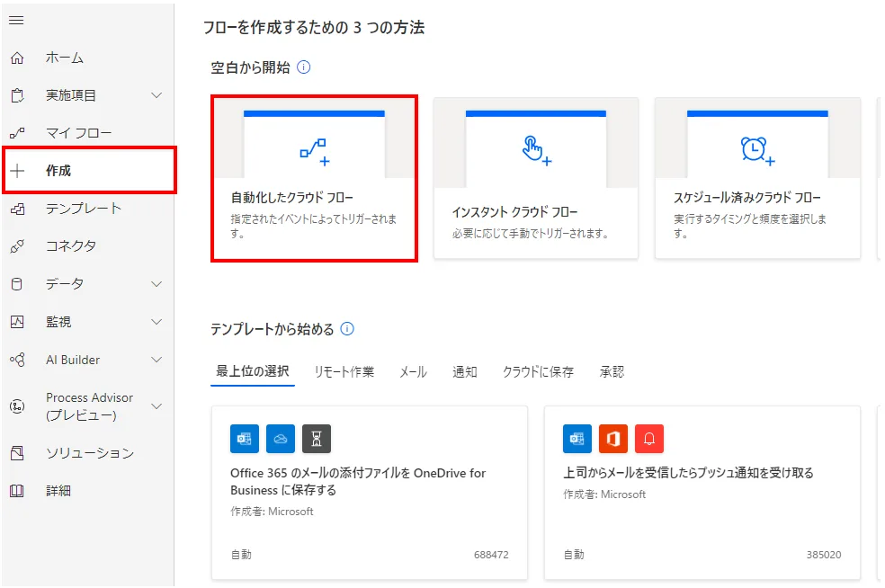Expand Process Advisor (プレビュー) chevron
This screenshot has height=588, width=885.
(156, 406)
